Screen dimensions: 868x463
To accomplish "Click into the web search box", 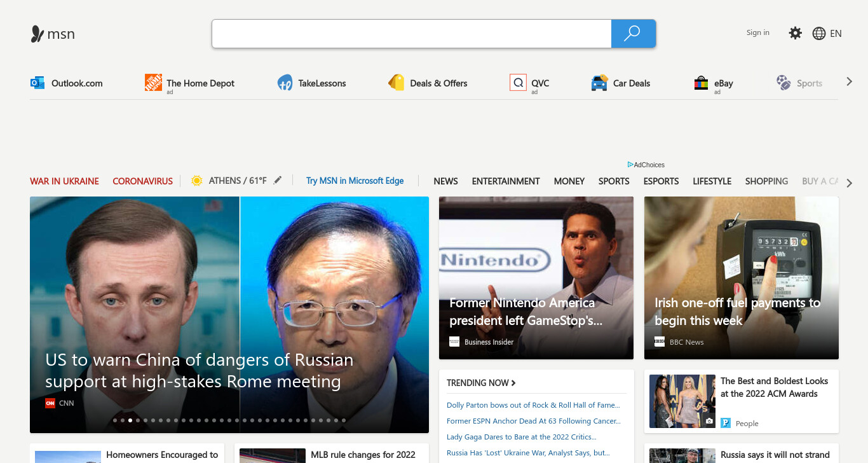I will click(x=412, y=34).
